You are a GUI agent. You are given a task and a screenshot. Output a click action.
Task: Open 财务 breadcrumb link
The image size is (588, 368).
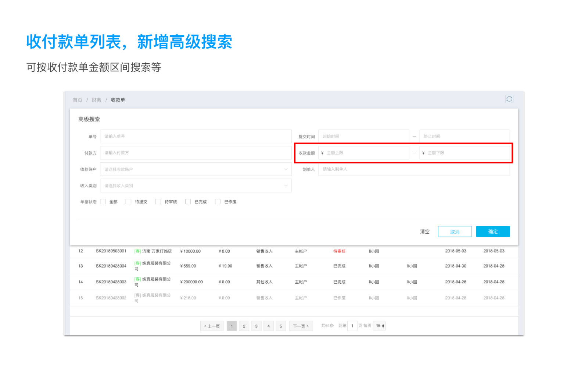[97, 100]
